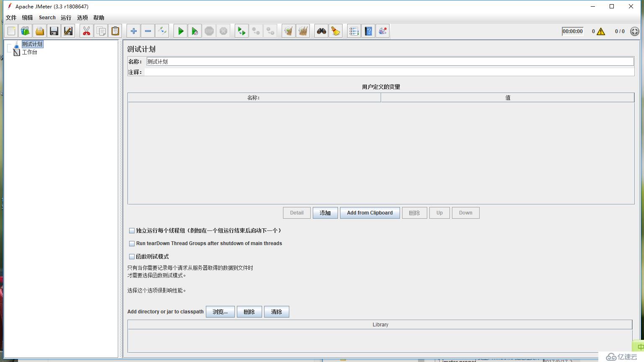The image size is (644, 362).
Task: Click the New test plan icon
Action: pos(11,31)
